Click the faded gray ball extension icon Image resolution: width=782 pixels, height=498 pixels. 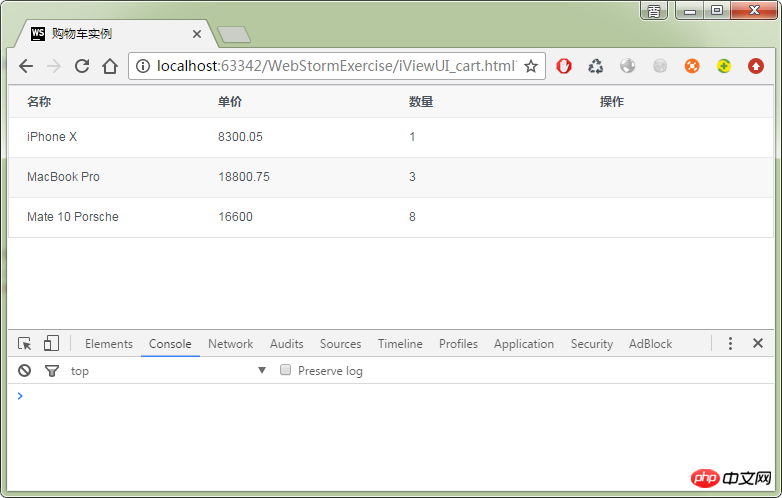point(660,66)
